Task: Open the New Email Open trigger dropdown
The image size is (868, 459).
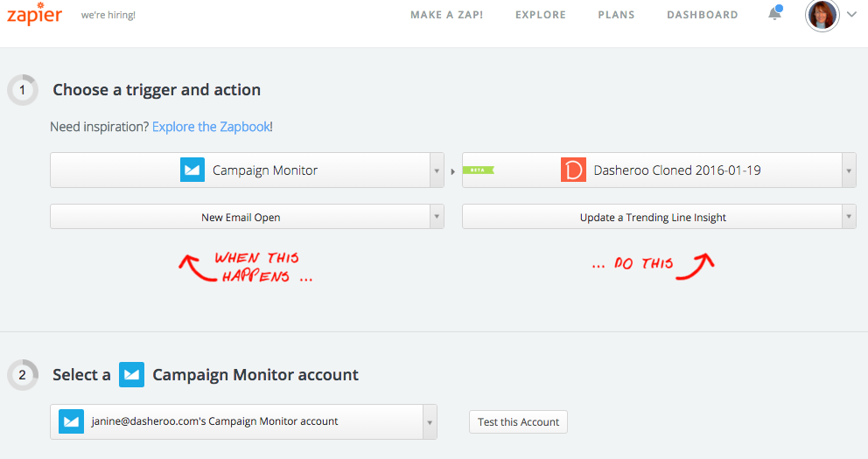Action: (x=247, y=217)
